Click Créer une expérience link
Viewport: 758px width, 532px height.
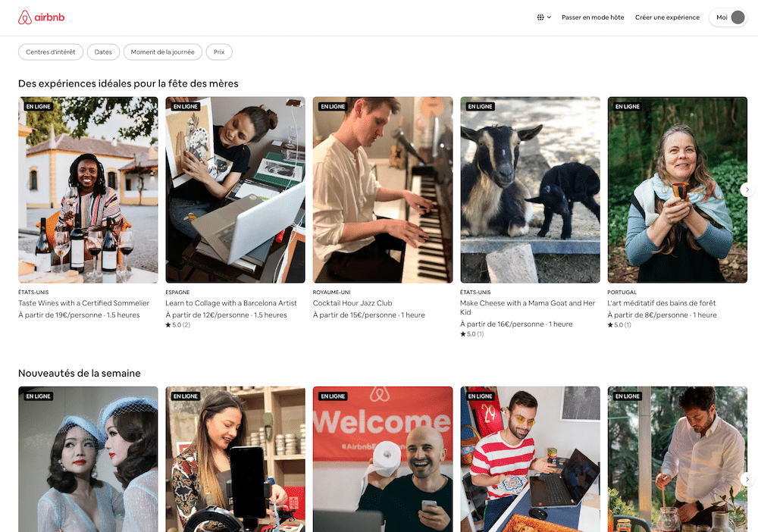click(667, 17)
